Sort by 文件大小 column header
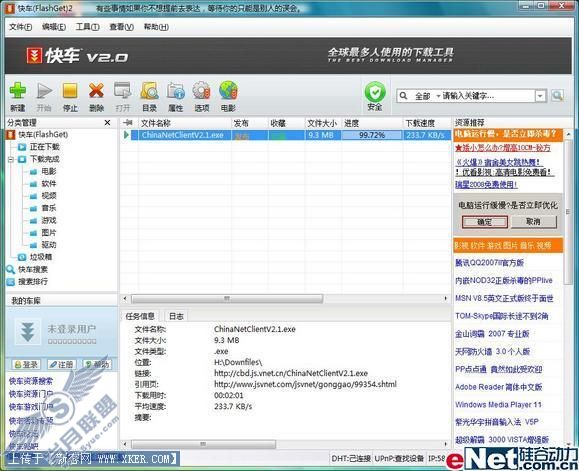Image resolution: width=579 pixels, height=471 pixels. pos(323,123)
